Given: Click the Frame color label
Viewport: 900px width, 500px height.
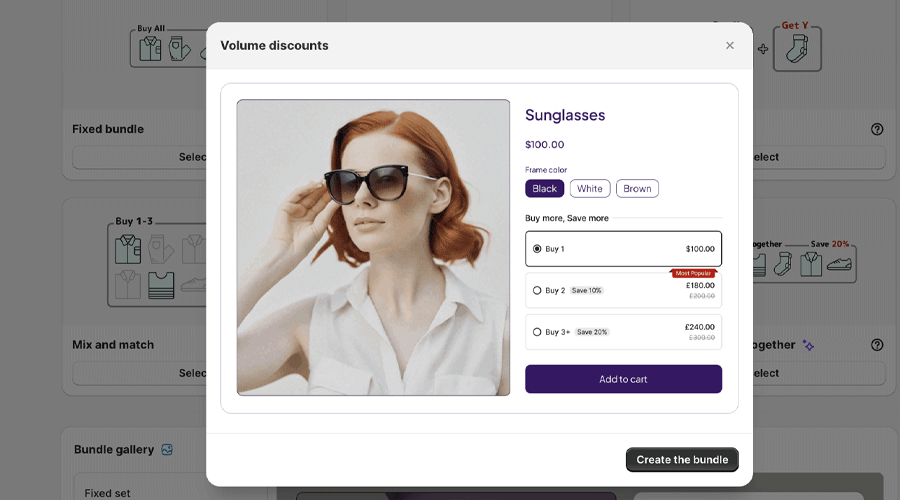Looking at the screenshot, I should pos(546,170).
